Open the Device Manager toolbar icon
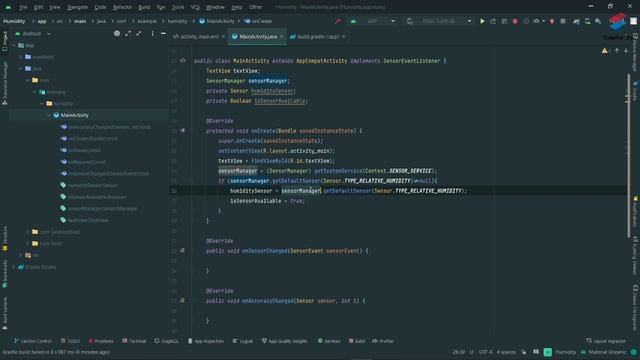Image resolution: width=640 pixels, height=360 pixels. 587,21
